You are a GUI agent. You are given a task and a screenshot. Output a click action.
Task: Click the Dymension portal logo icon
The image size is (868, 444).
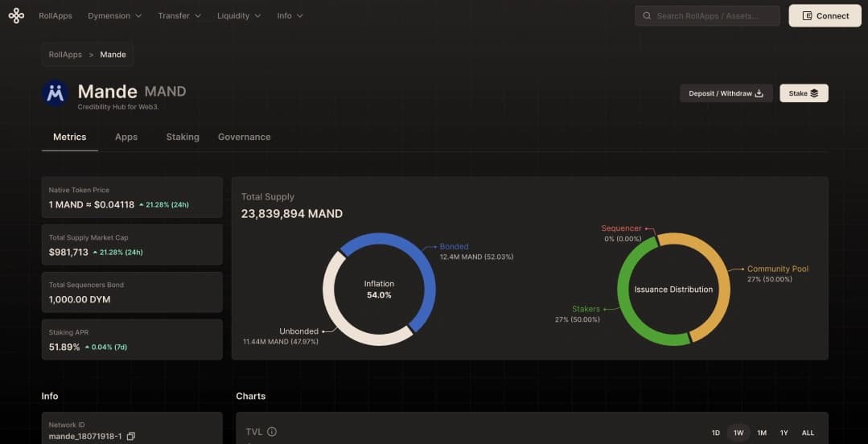pyautogui.click(x=16, y=15)
